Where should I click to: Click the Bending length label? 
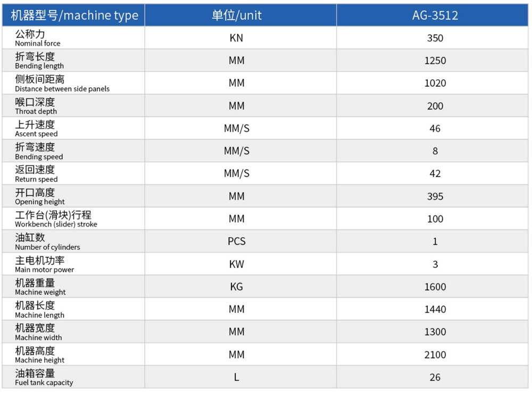point(39,61)
